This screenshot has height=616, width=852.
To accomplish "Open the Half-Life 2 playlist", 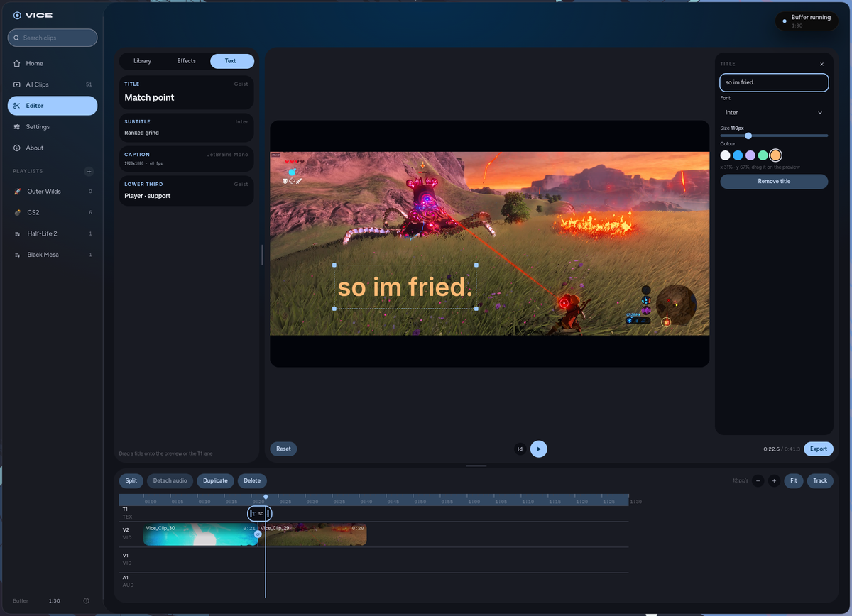I will click(53, 233).
